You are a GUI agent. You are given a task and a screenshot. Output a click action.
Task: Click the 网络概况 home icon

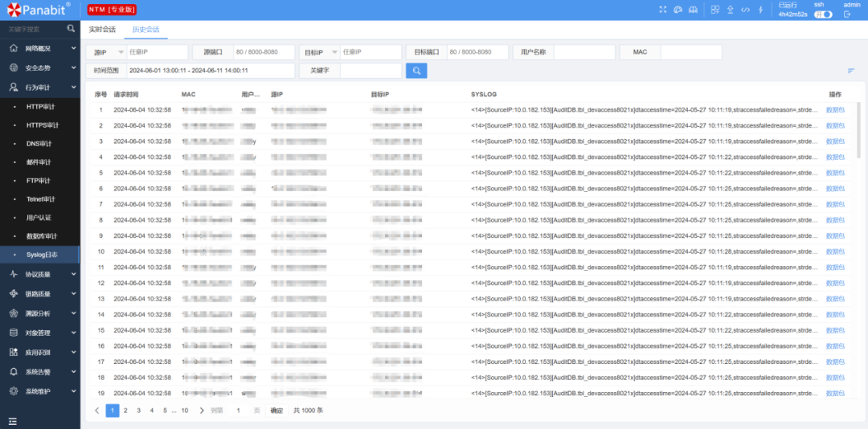point(14,48)
